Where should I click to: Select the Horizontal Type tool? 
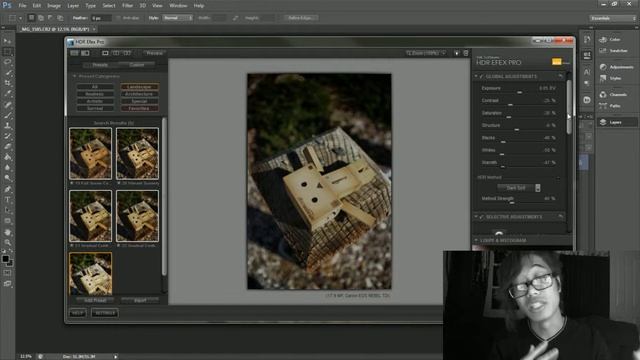tap(7, 200)
